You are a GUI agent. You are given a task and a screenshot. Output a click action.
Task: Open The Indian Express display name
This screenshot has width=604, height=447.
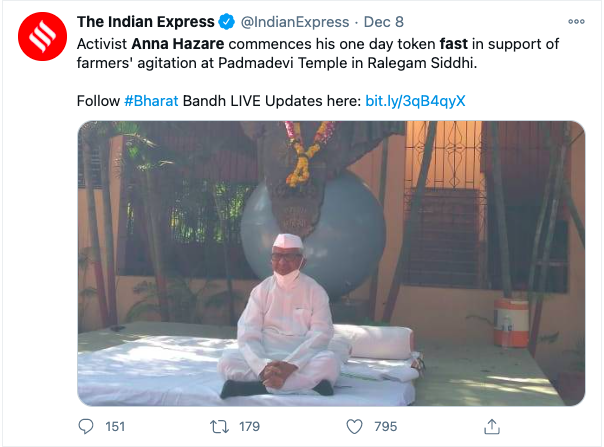(146, 21)
